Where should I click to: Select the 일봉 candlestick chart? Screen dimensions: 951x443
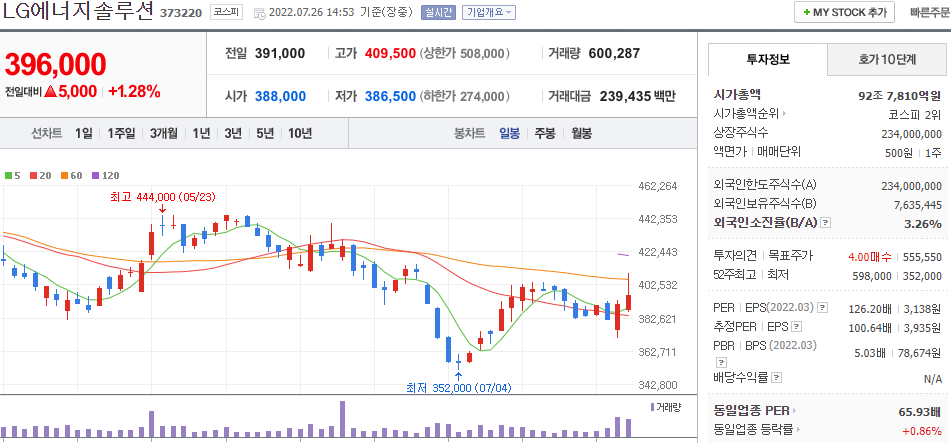pyautogui.click(x=509, y=134)
